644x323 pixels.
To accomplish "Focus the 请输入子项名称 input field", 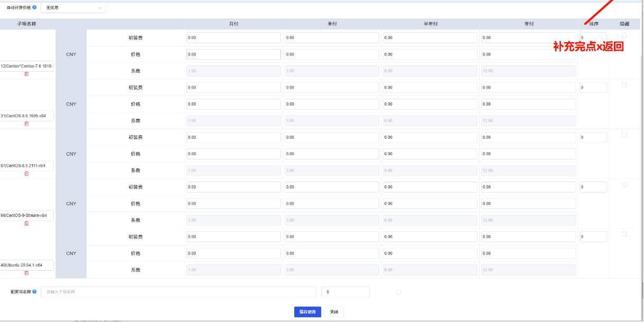I will 178,292.
